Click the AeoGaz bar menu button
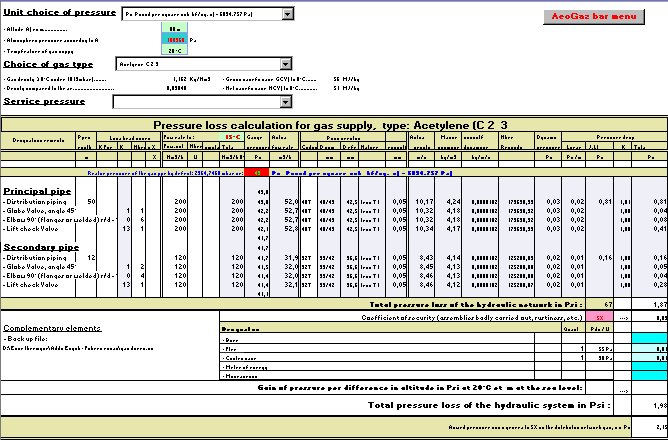 593,17
